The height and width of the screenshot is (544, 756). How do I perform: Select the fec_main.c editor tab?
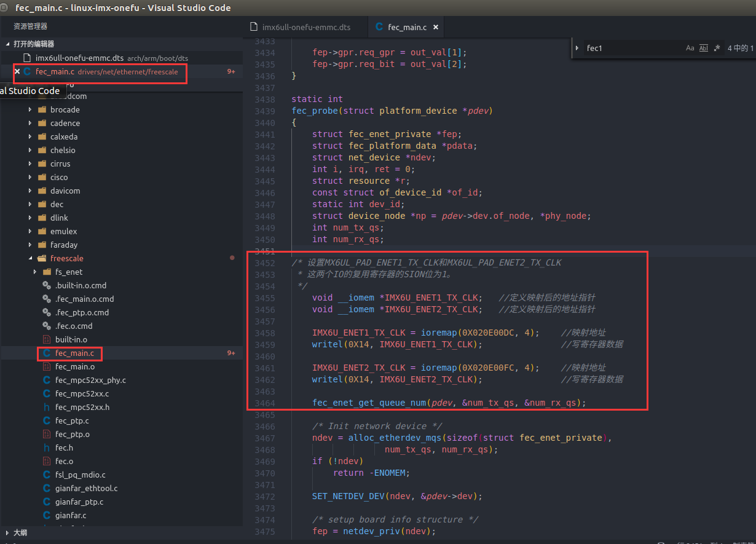406,27
